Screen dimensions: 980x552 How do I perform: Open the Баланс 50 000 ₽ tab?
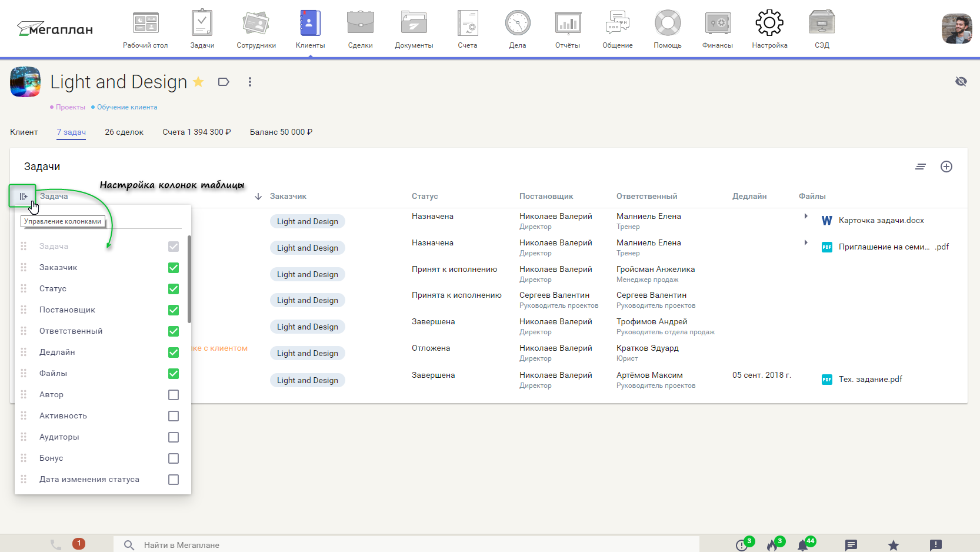[281, 132]
